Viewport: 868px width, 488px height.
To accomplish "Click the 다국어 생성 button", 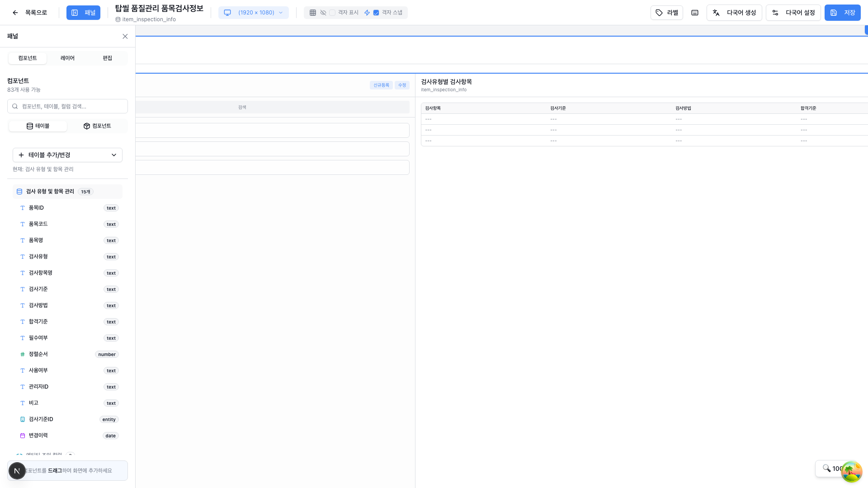I will click(734, 13).
